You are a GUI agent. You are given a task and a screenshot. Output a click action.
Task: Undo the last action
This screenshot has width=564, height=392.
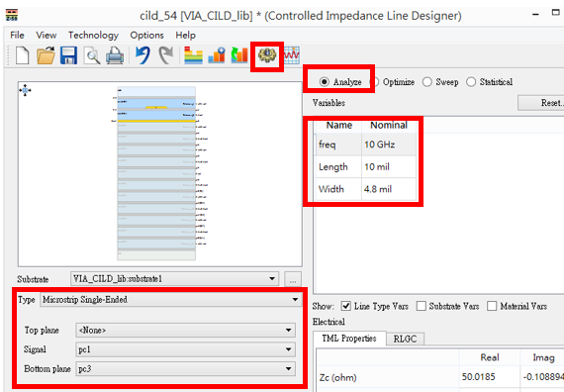tap(142, 55)
